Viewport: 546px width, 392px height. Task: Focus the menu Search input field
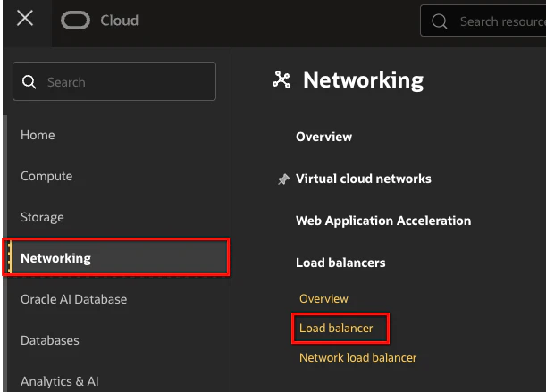click(x=114, y=81)
